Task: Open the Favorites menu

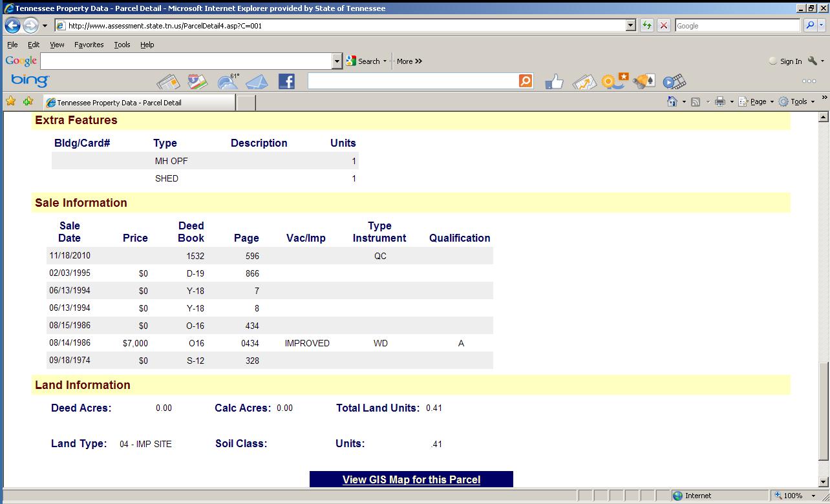Action: coord(89,45)
